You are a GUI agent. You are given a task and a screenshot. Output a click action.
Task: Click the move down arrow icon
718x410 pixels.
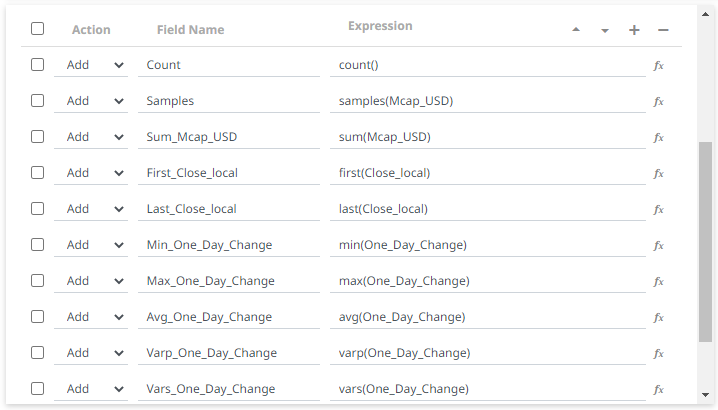coord(605,30)
